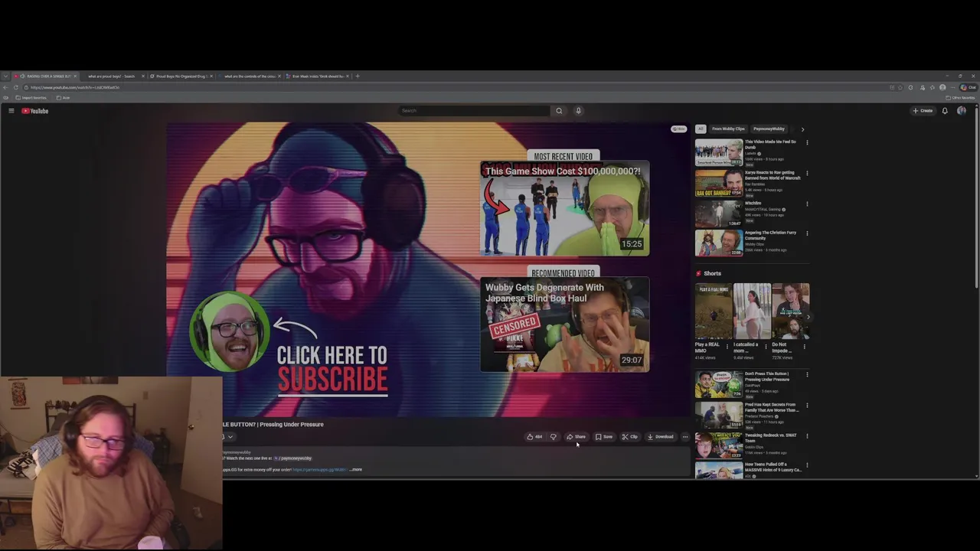This screenshot has height=551, width=980.
Task: Open options menu for Witchfire video
Action: (807, 204)
